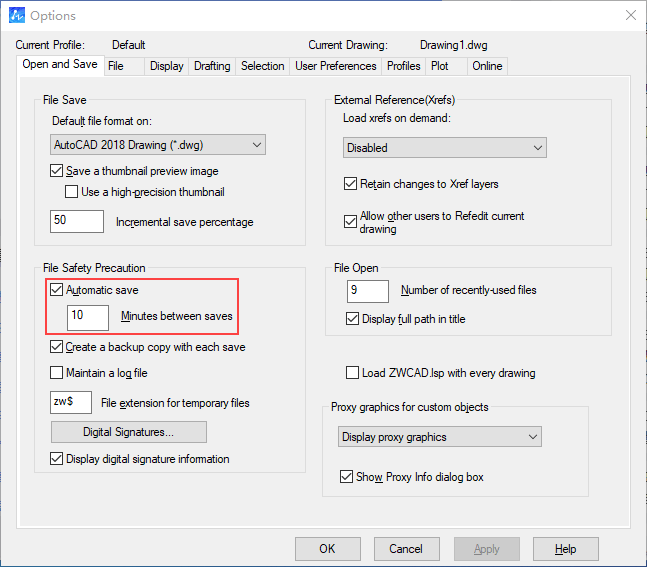
Task: Close the Options dialog
Action: 630,15
